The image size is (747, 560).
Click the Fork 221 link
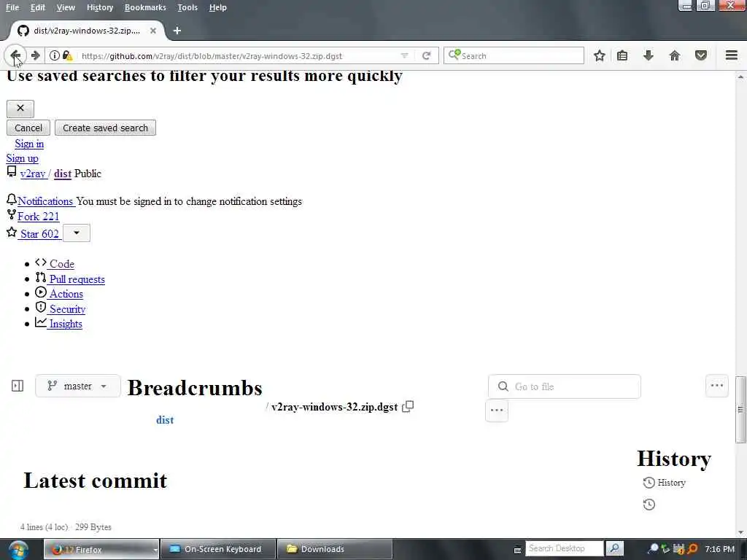(x=38, y=217)
